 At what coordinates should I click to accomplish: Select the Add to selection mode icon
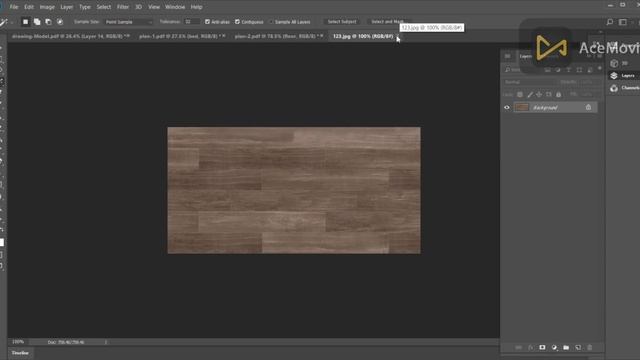[37, 22]
